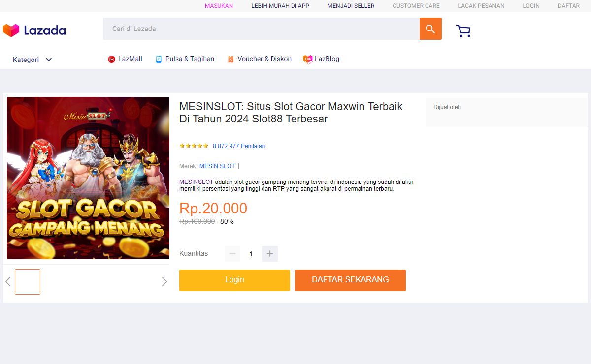This screenshot has width=591, height=364.
Task: Click the yellow Login button
Action: point(234,280)
